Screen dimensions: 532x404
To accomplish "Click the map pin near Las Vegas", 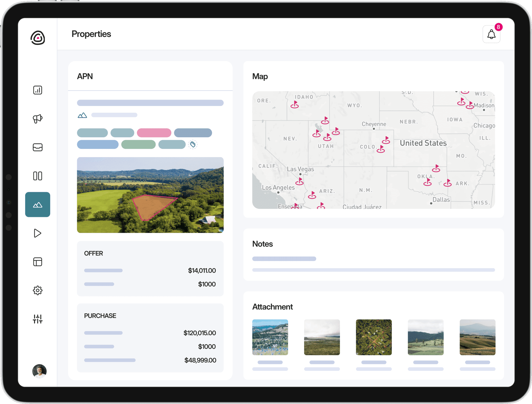I will (x=300, y=181).
